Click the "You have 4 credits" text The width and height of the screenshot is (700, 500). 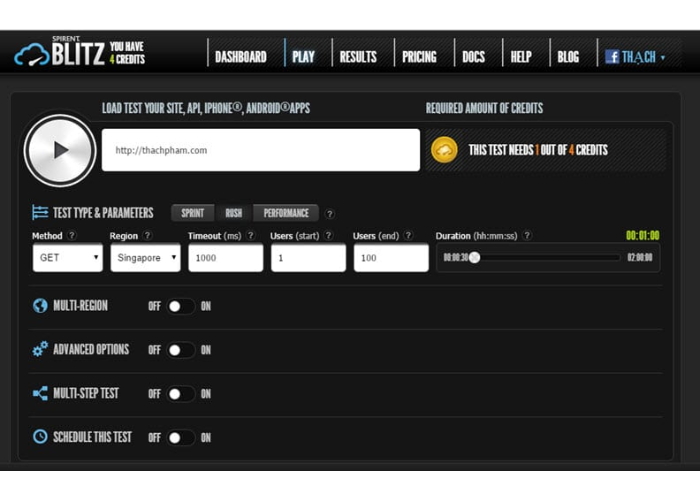pos(127,53)
